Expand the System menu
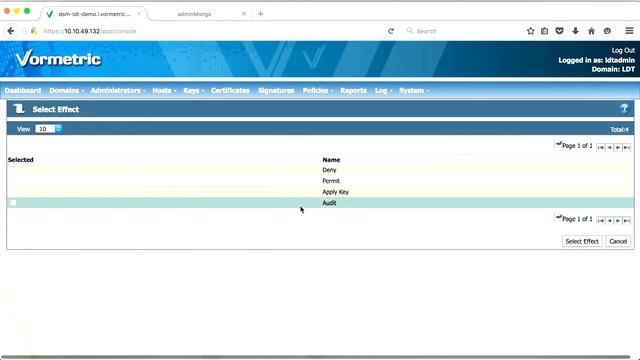The width and height of the screenshot is (640, 360). 414,91
